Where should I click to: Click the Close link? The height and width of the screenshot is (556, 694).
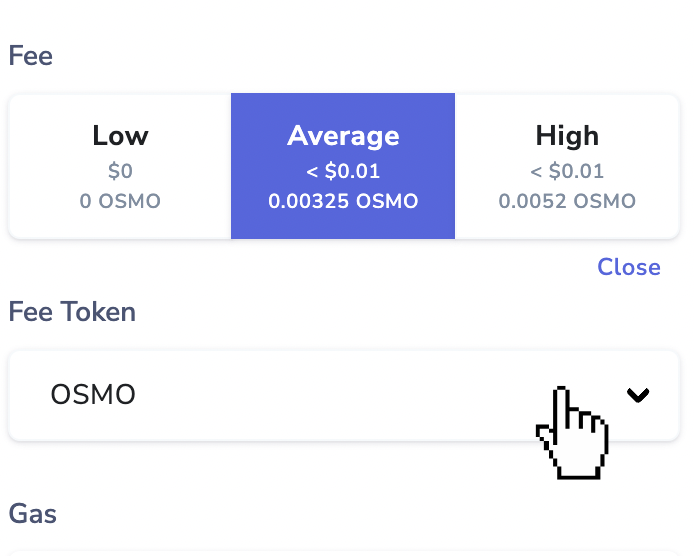[x=629, y=267]
